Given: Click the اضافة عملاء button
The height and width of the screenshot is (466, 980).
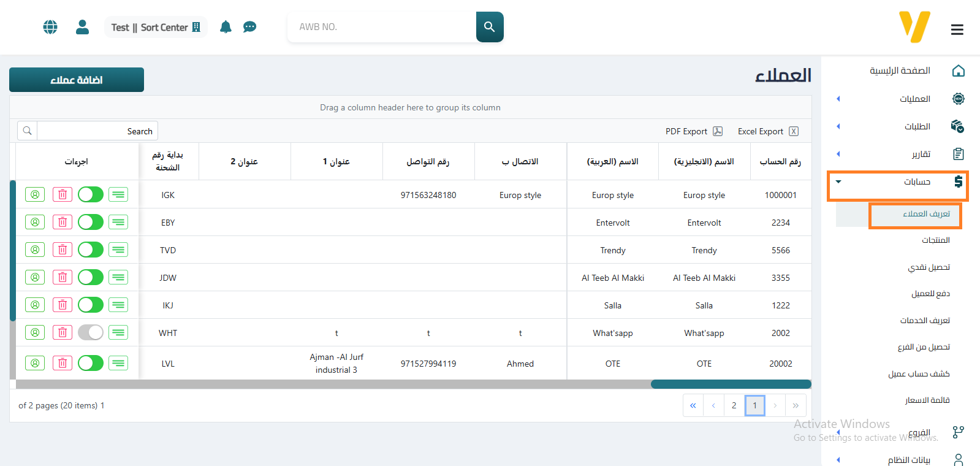Looking at the screenshot, I should [x=77, y=80].
